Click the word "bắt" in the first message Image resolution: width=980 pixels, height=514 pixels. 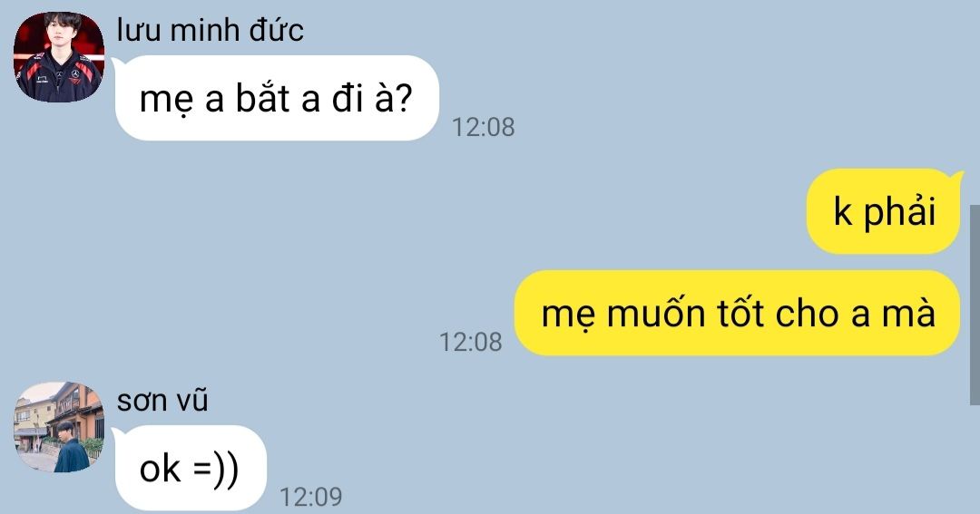tap(262, 97)
